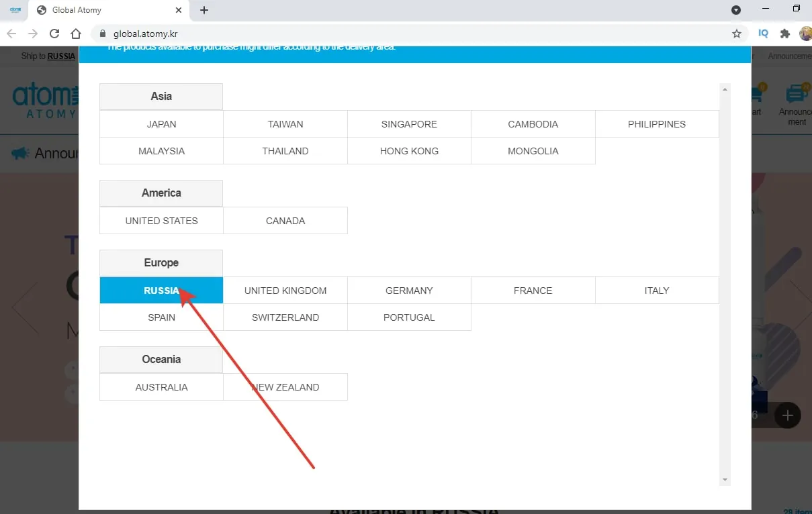This screenshot has height=514, width=812.
Task: Open the tab search dropdown arrow
Action: (736, 10)
